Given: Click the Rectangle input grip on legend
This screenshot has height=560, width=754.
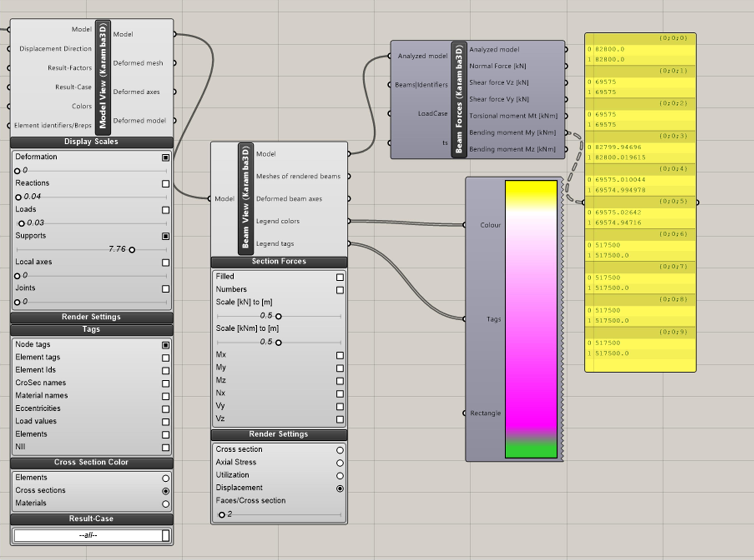Looking at the screenshot, I should coord(465,413).
